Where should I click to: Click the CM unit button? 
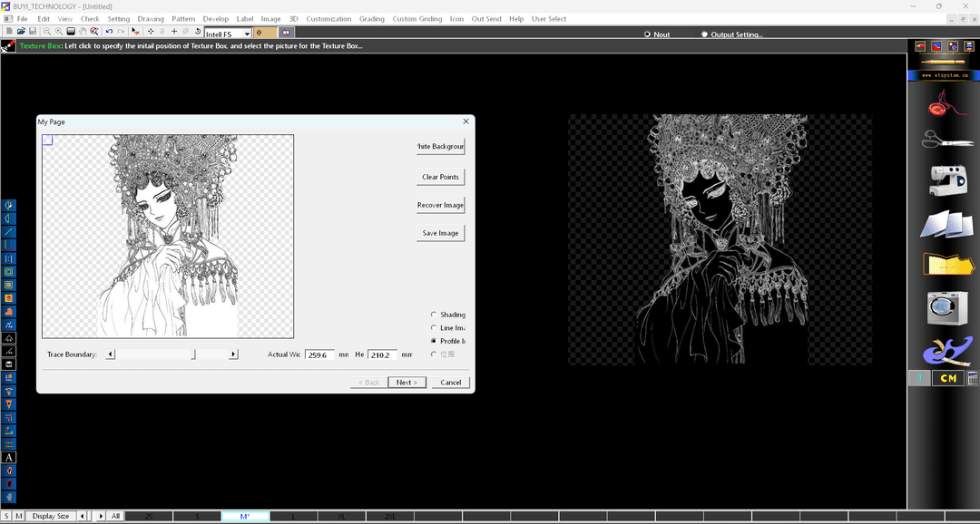pos(948,378)
